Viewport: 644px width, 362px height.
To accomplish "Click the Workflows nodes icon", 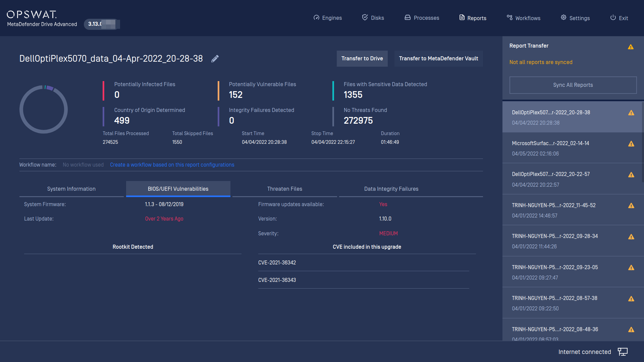I will click(x=509, y=17).
